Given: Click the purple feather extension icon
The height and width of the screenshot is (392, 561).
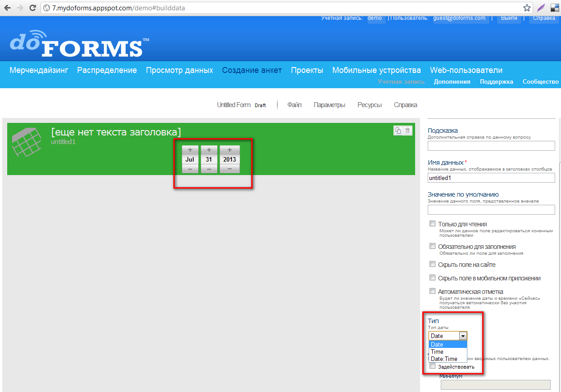Looking at the screenshot, I should pos(540,8).
